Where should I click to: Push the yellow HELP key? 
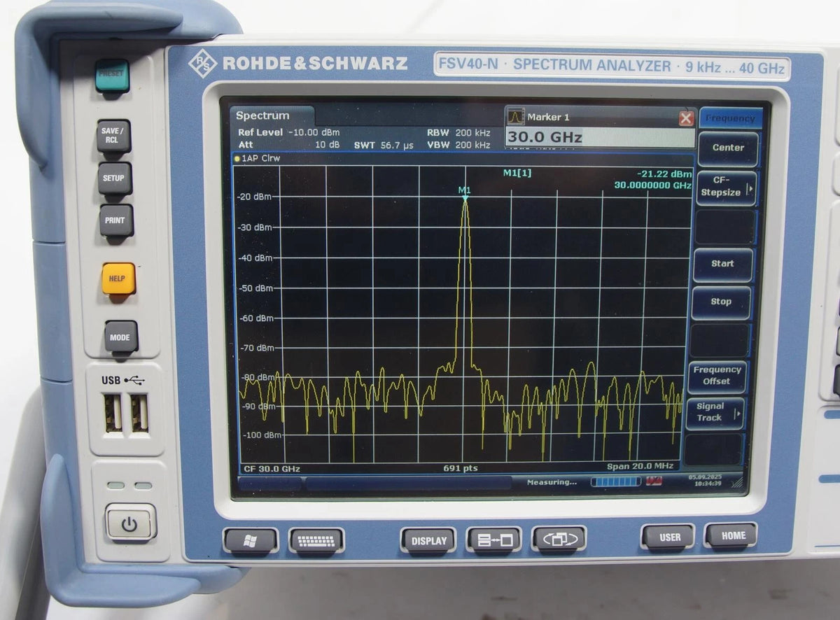118,279
